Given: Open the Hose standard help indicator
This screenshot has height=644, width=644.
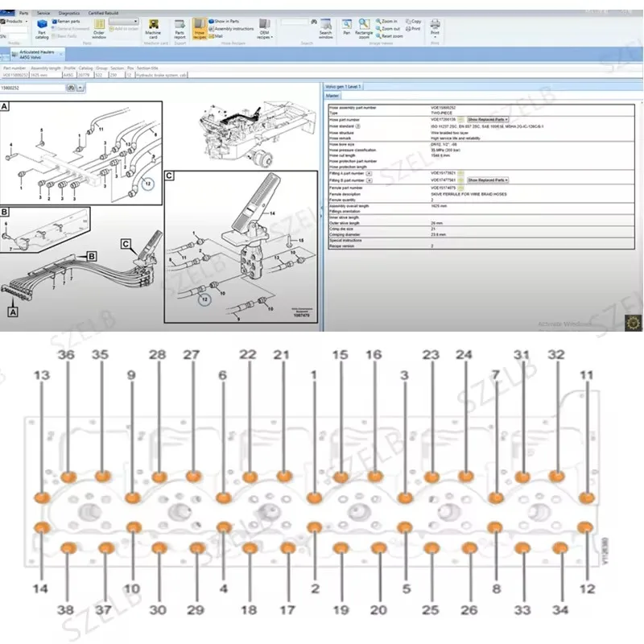Looking at the screenshot, I should coord(357,126).
